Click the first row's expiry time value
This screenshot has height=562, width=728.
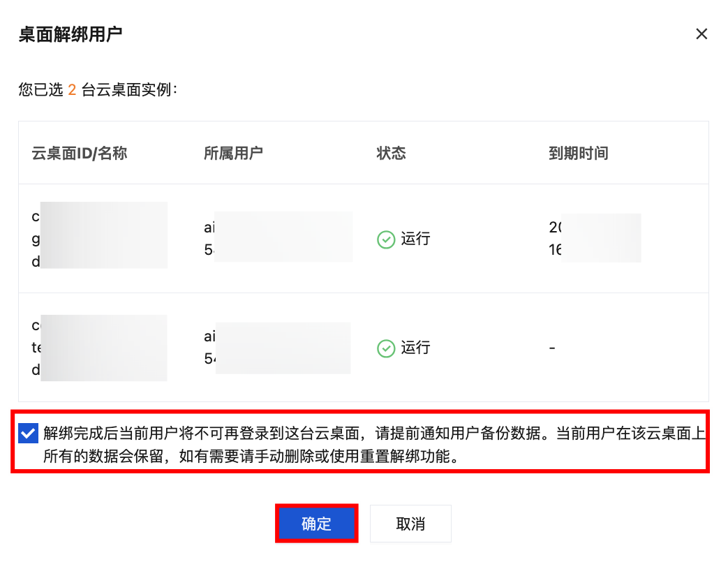coord(594,238)
